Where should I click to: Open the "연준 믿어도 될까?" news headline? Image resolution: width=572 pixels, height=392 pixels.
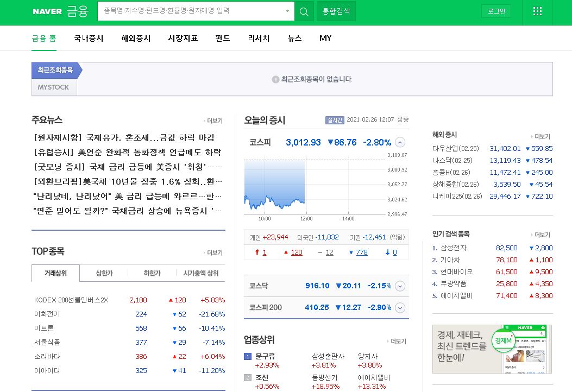tap(127, 211)
